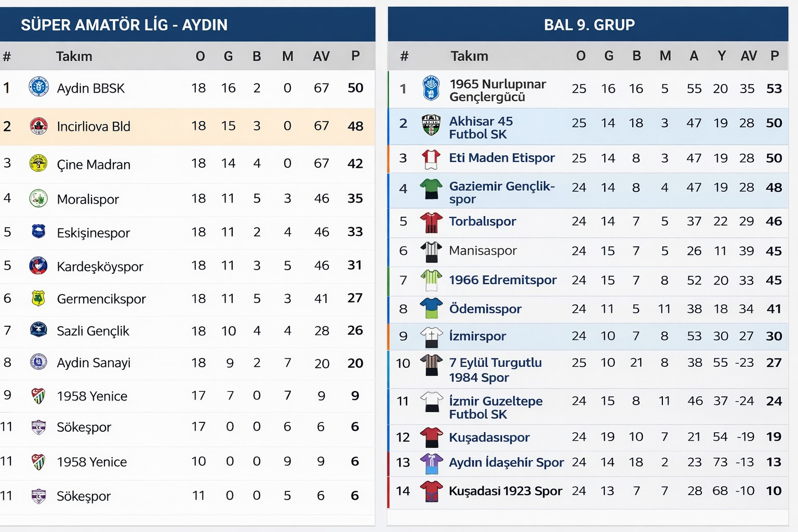
Task: Click the Akhisar 45 Futbol SK crest
Action: point(431,125)
